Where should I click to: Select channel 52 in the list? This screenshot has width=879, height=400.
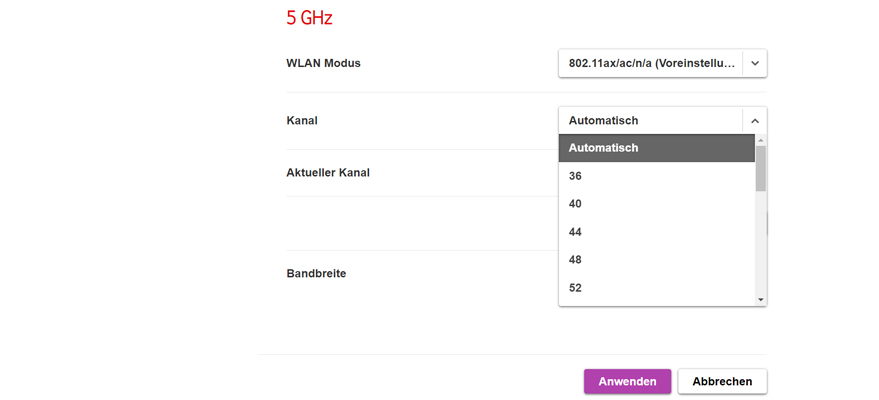[656, 288]
